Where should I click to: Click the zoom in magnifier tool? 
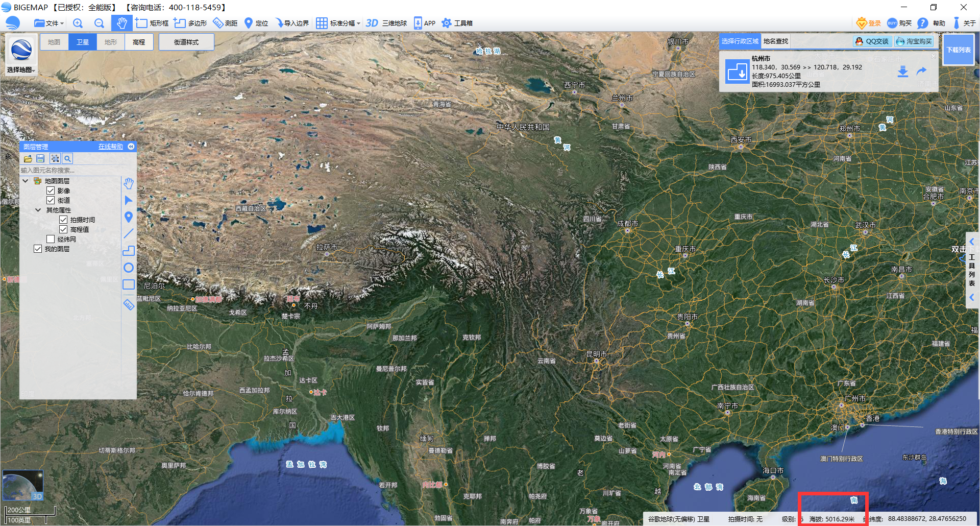[x=78, y=23]
